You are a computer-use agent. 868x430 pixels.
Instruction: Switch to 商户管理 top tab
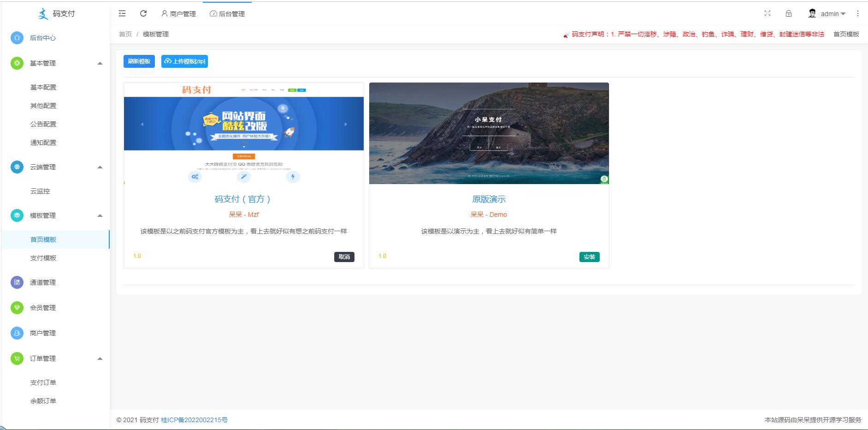click(178, 14)
